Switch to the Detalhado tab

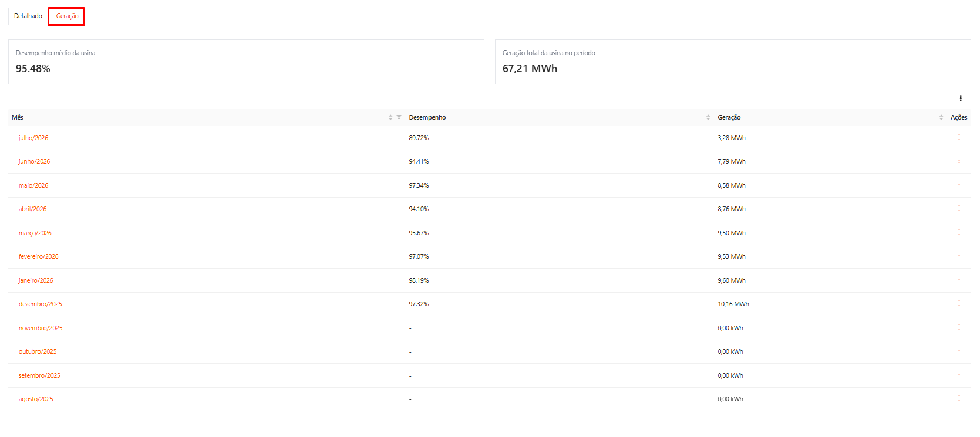click(28, 16)
